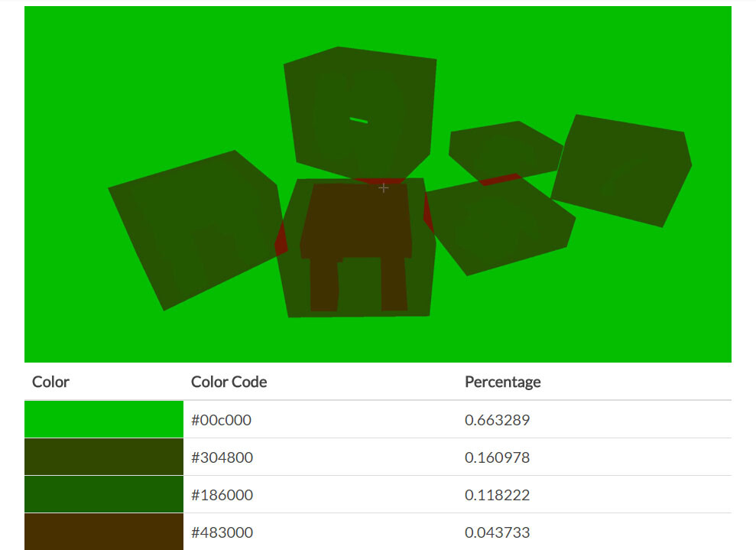Select the bright green #00c000 swatch

(104, 419)
